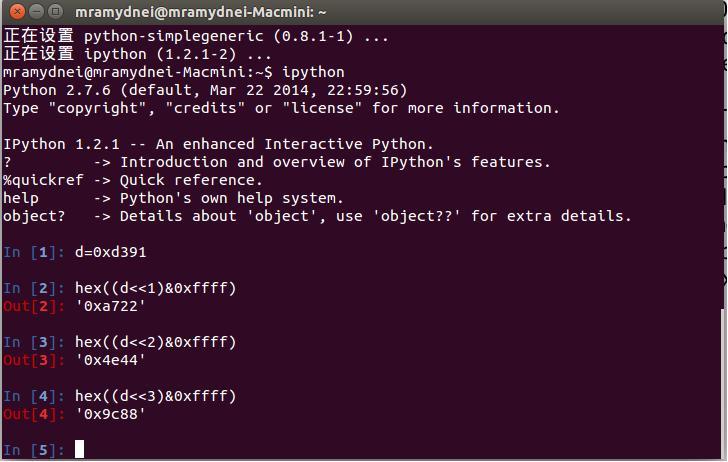Image resolution: width=728 pixels, height=462 pixels.
Task: Click the IPython 1.2.1 version line
Action: tap(218, 144)
